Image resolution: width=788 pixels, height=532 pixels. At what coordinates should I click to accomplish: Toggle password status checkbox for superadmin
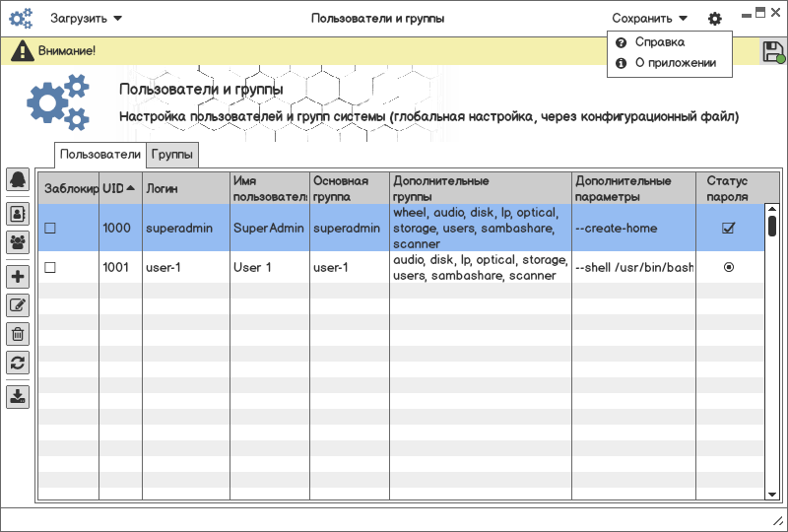pos(729,229)
